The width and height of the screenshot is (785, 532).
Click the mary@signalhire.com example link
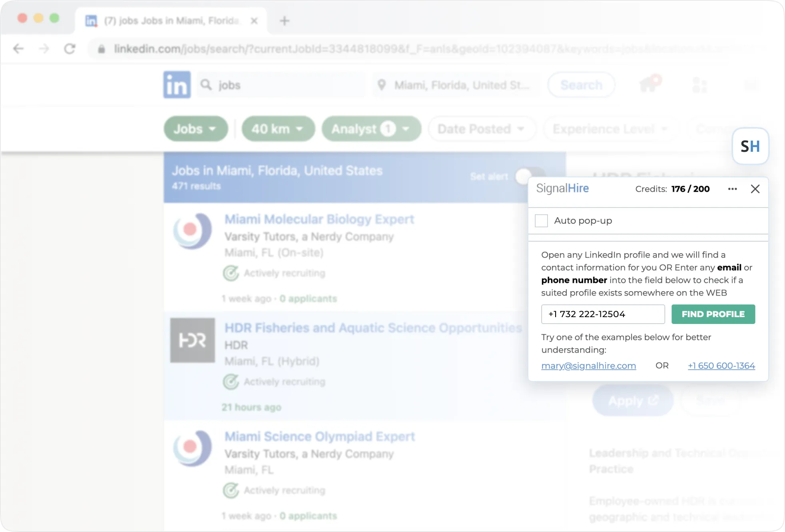coord(588,365)
